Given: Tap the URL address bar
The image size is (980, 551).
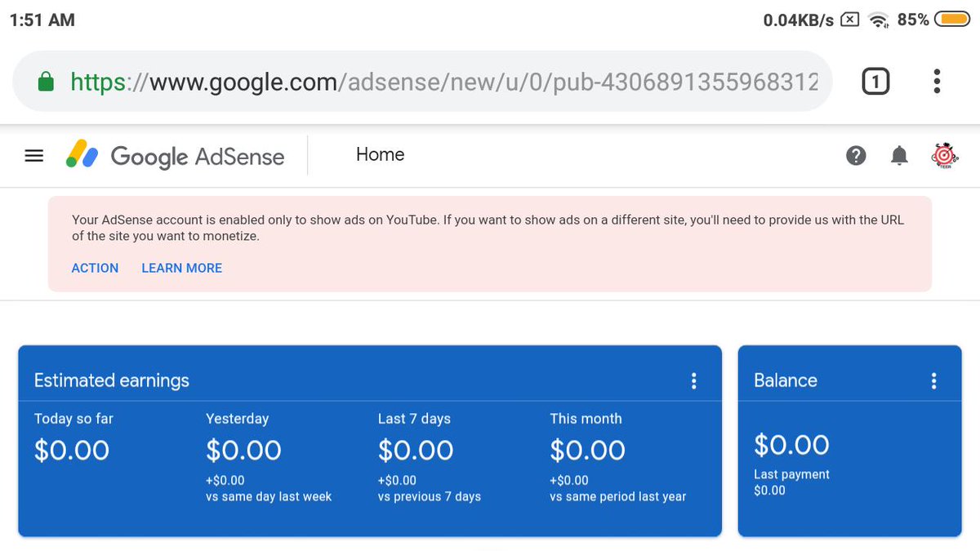Looking at the screenshot, I should pos(422,82).
